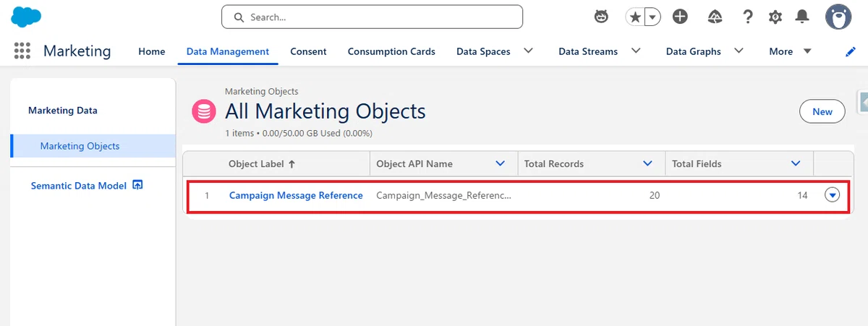This screenshot has width=868, height=326.
Task: Expand the Data Streams tab chevron
Action: click(x=636, y=51)
